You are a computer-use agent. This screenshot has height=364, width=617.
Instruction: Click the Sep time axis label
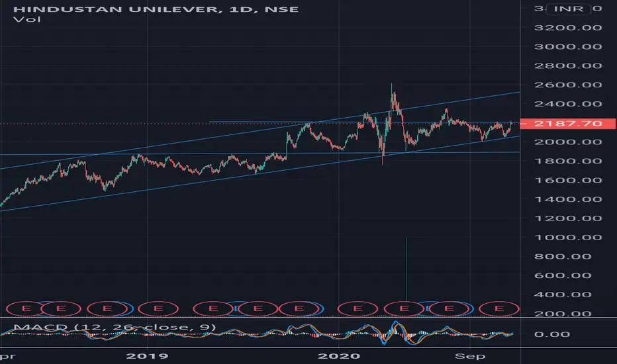point(470,356)
